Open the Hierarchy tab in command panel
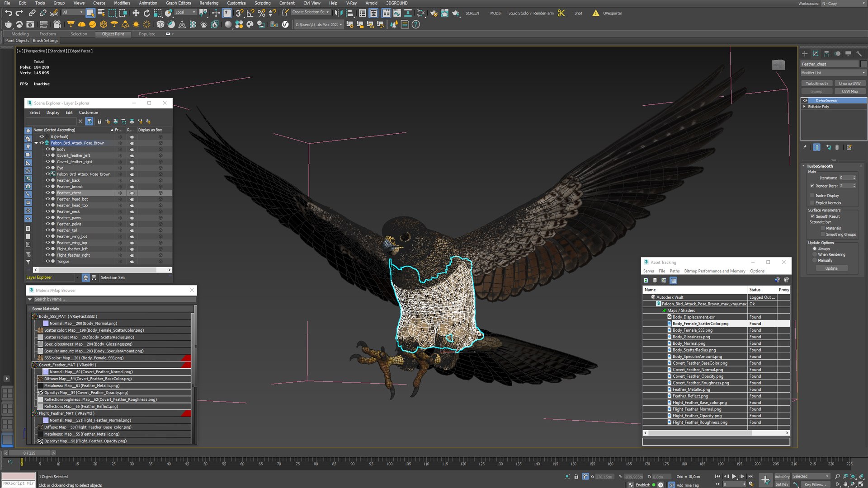The image size is (868, 488). 826,53
